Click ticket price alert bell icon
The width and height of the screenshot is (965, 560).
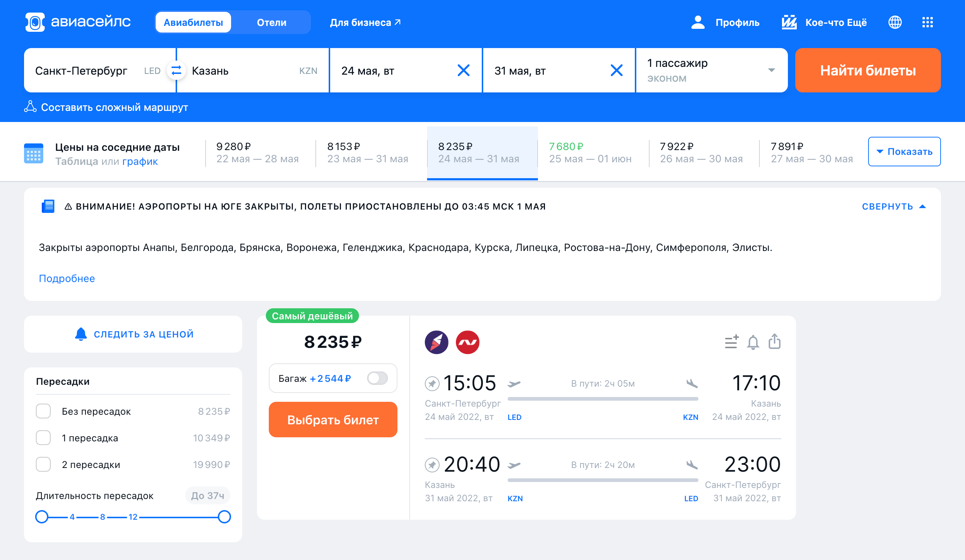[x=753, y=342]
